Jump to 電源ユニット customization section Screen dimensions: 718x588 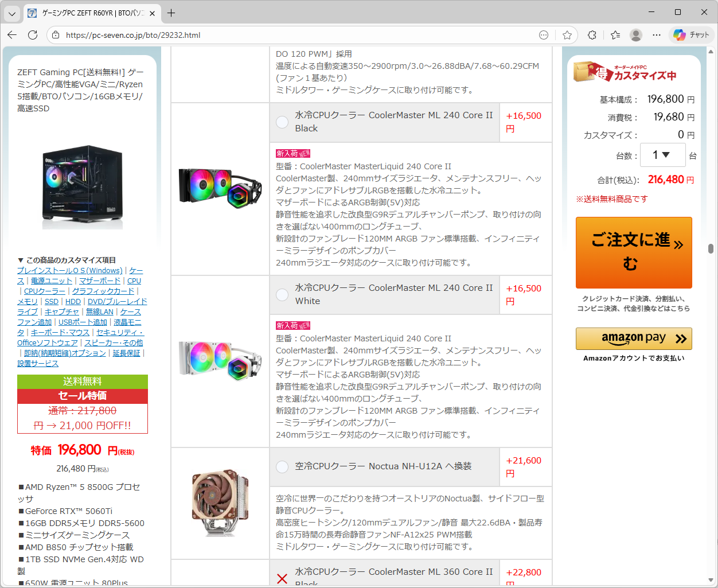pyautogui.click(x=52, y=281)
